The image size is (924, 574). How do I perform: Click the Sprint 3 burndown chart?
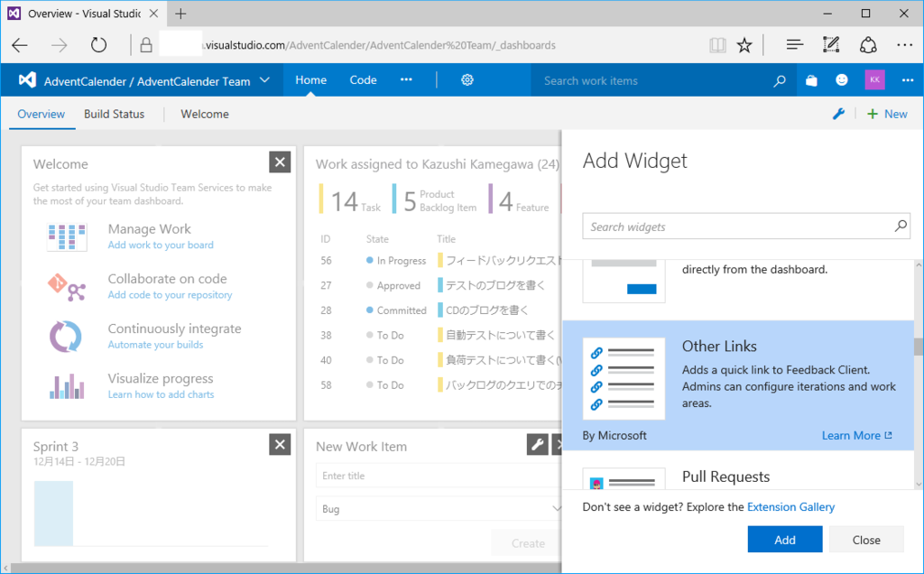(x=151, y=514)
